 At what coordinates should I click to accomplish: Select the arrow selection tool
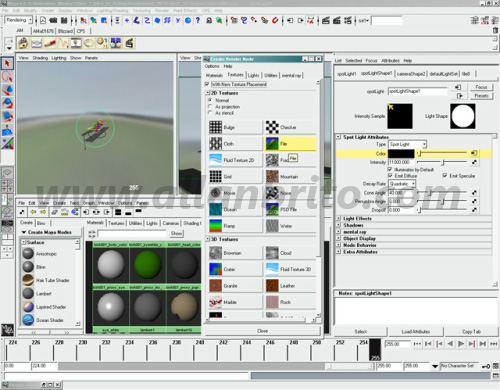point(7,63)
